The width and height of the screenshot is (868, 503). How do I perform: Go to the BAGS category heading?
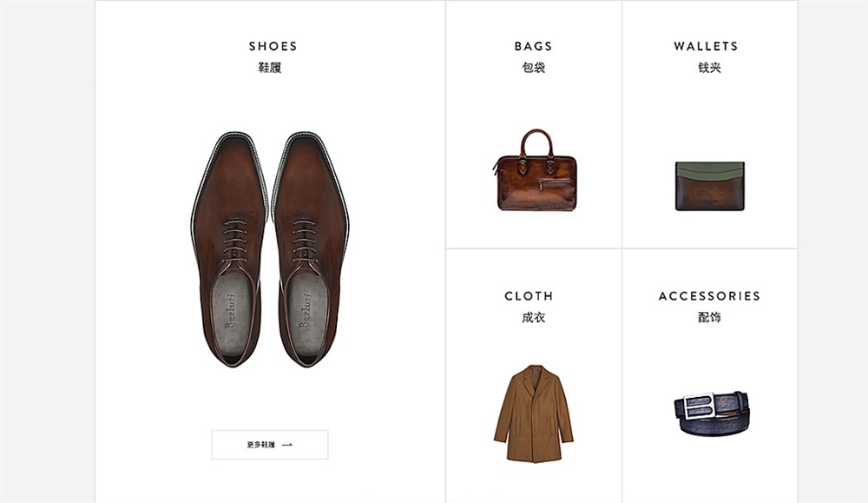[x=533, y=46]
